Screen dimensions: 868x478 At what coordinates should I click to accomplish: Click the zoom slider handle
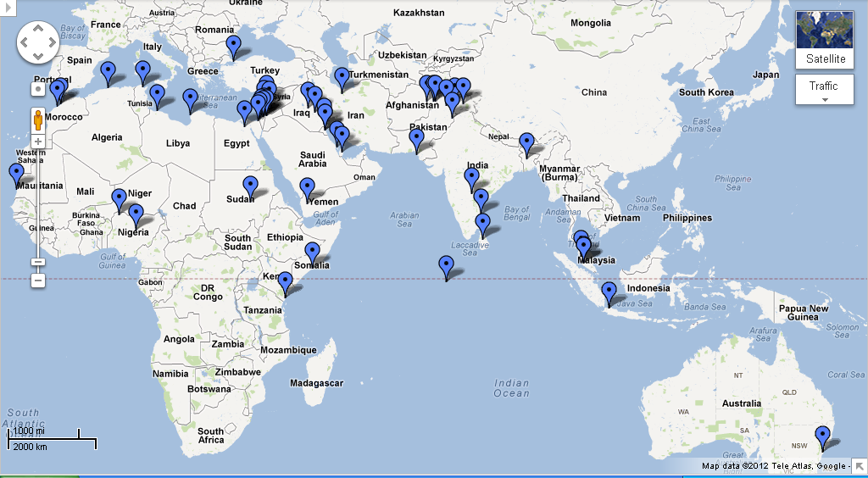tap(38, 262)
